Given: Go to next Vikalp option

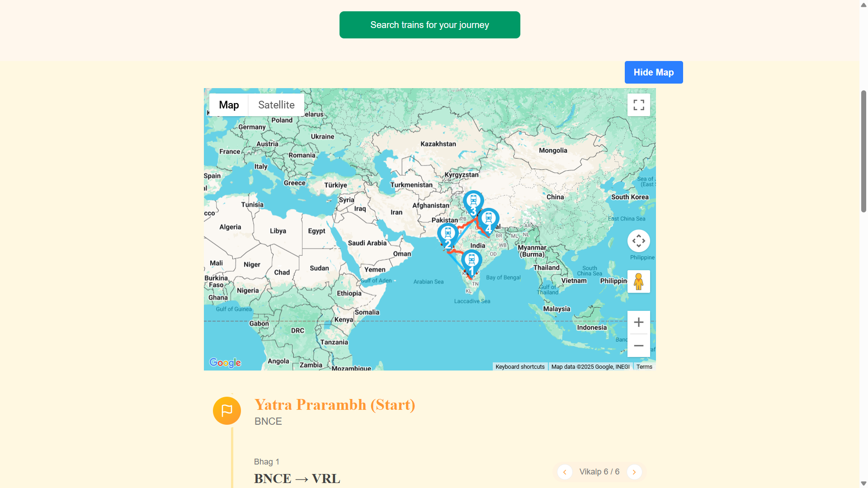Looking at the screenshot, I should (x=634, y=472).
